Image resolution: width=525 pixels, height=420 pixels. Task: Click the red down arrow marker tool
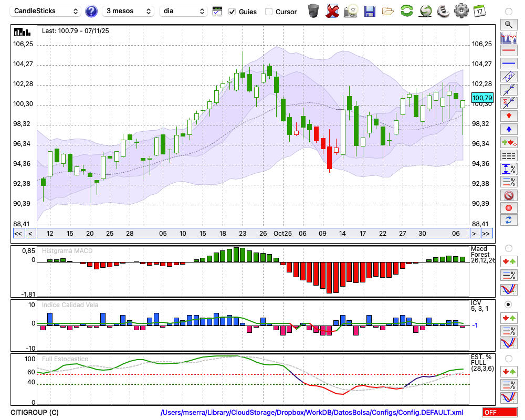[x=509, y=116]
